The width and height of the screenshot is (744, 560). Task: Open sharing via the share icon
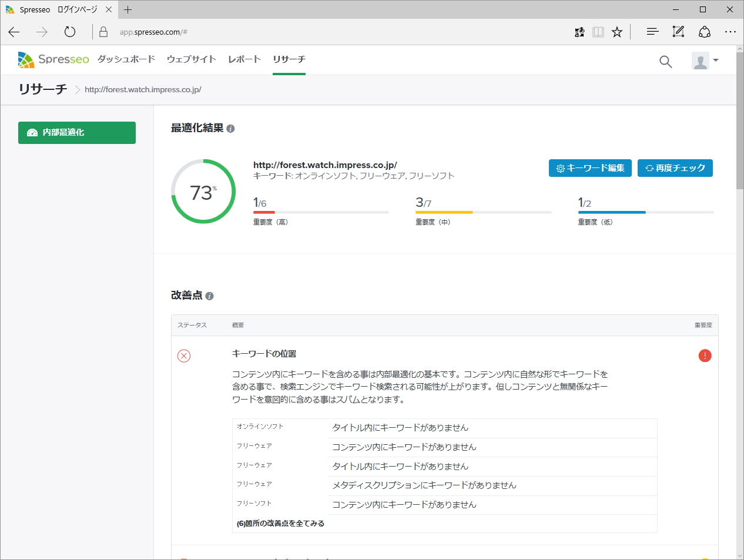pos(705,32)
